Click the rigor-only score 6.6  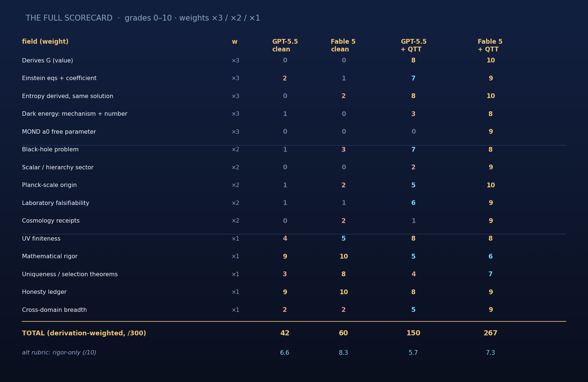[285, 353]
